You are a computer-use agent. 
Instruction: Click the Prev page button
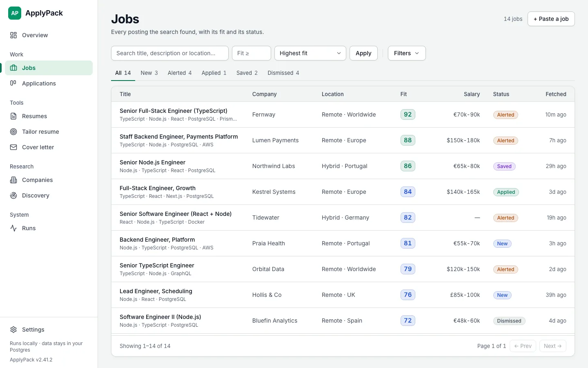coord(523,346)
